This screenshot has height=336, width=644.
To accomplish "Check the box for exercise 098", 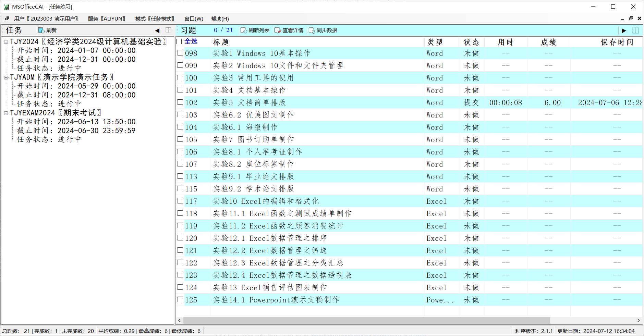I will click(180, 53).
